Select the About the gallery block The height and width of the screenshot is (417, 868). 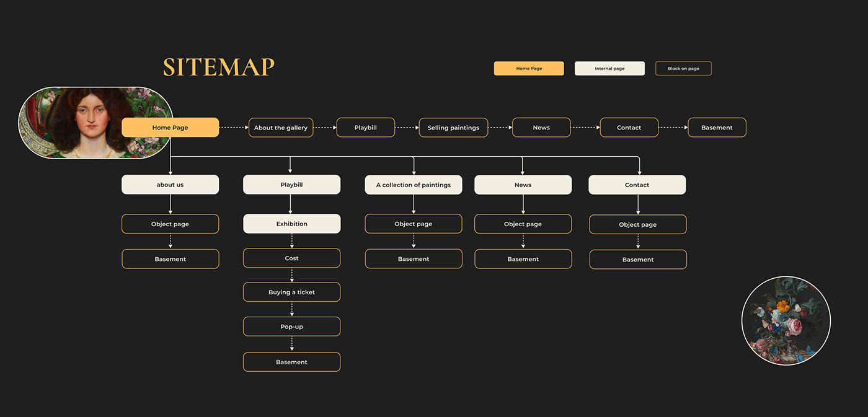(x=281, y=128)
